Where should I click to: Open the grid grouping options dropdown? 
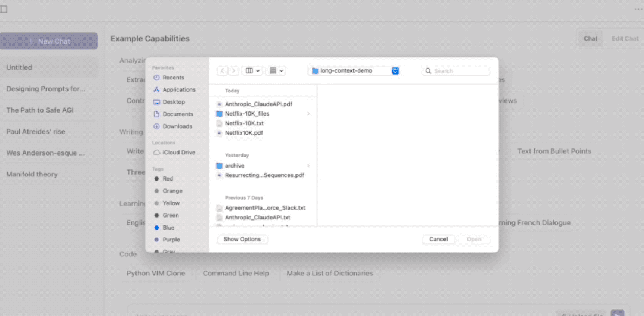[x=276, y=70]
